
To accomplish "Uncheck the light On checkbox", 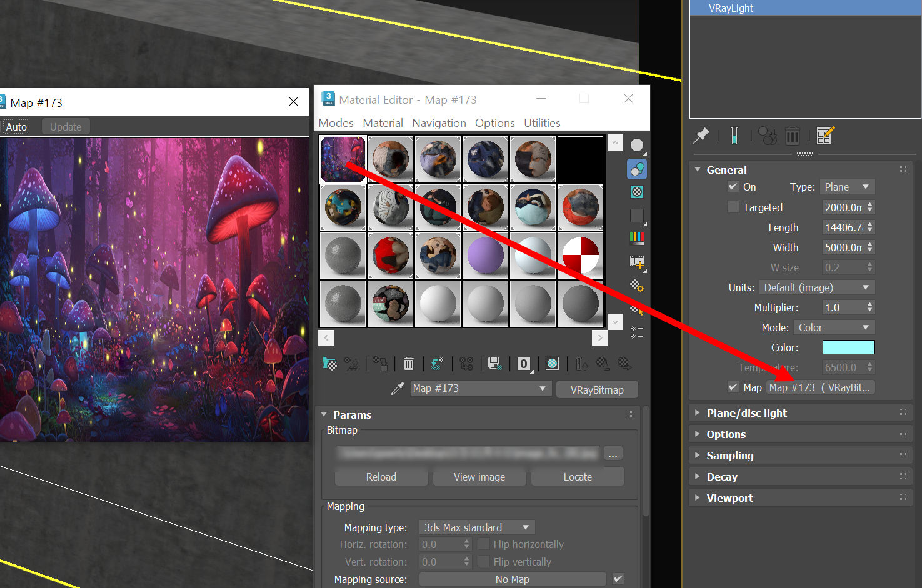I will click(x=733, y=187).
